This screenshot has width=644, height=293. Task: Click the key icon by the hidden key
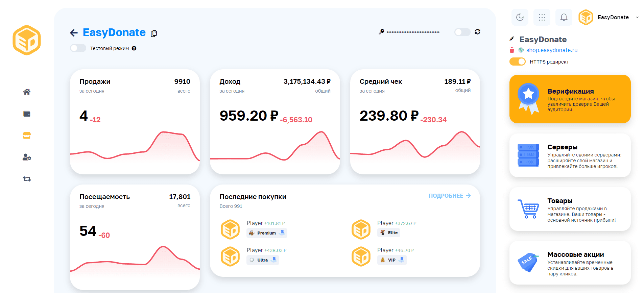click(381, 32)
